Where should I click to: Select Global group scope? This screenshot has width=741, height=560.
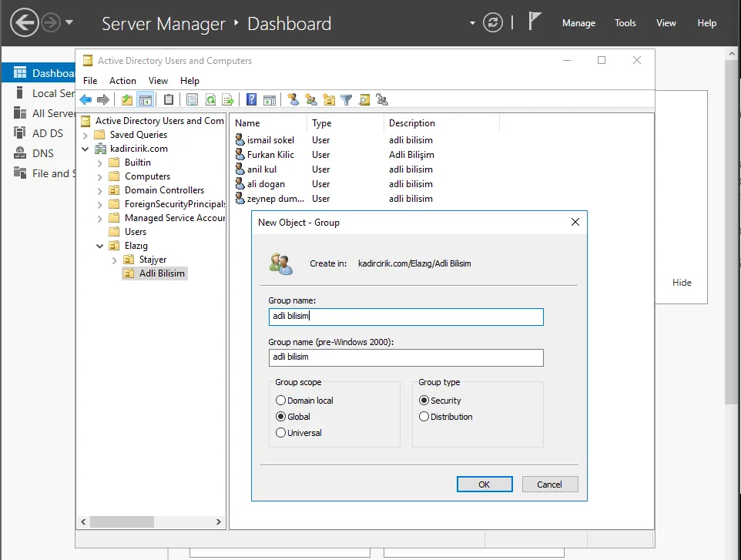tap(280, 416)
